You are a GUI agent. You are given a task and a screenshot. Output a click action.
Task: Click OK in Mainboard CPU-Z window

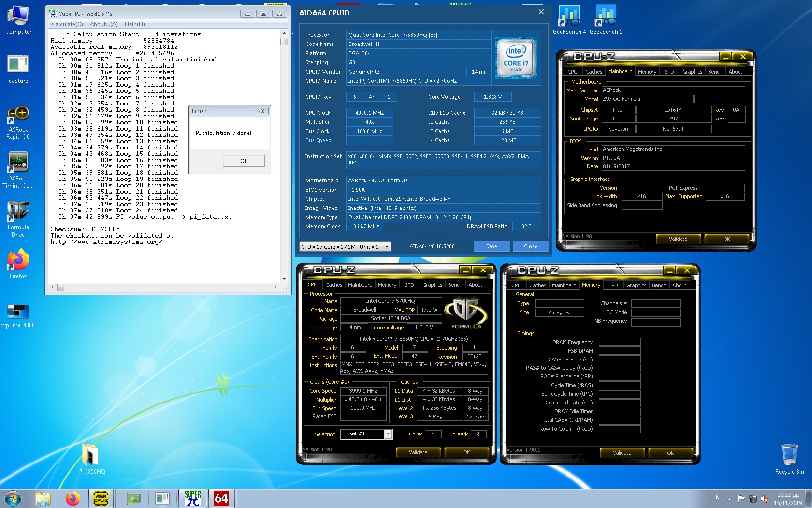coord(726,239)
